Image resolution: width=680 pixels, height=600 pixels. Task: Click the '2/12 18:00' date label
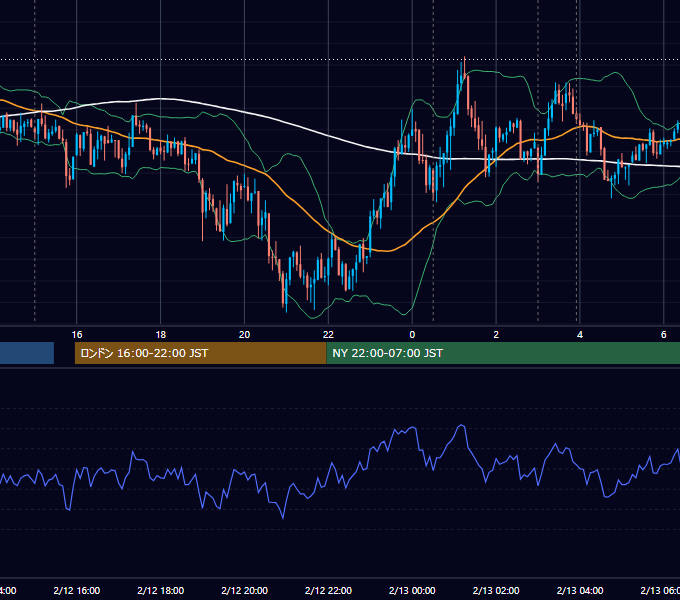tap(160, 590)
